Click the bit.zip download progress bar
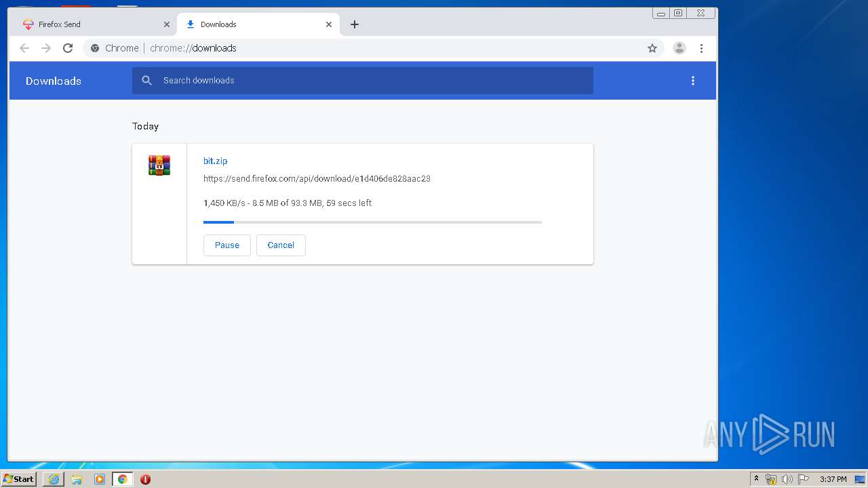868x488 pixels. pos(372,222)
